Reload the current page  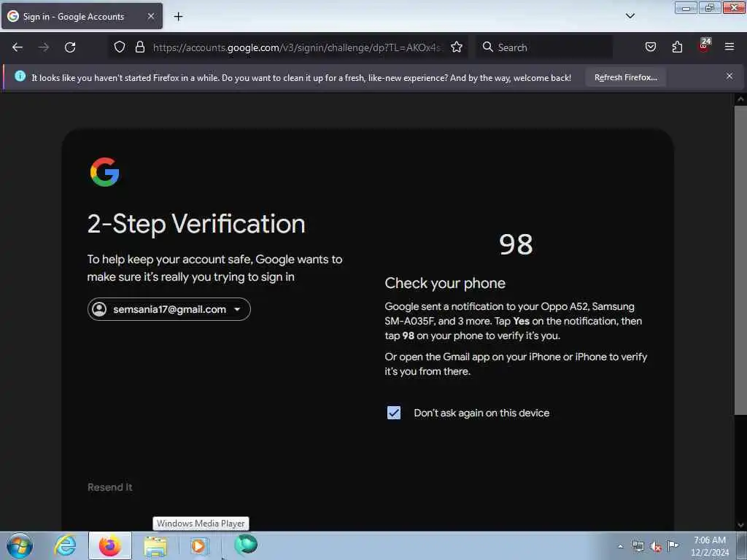point(70,47)
